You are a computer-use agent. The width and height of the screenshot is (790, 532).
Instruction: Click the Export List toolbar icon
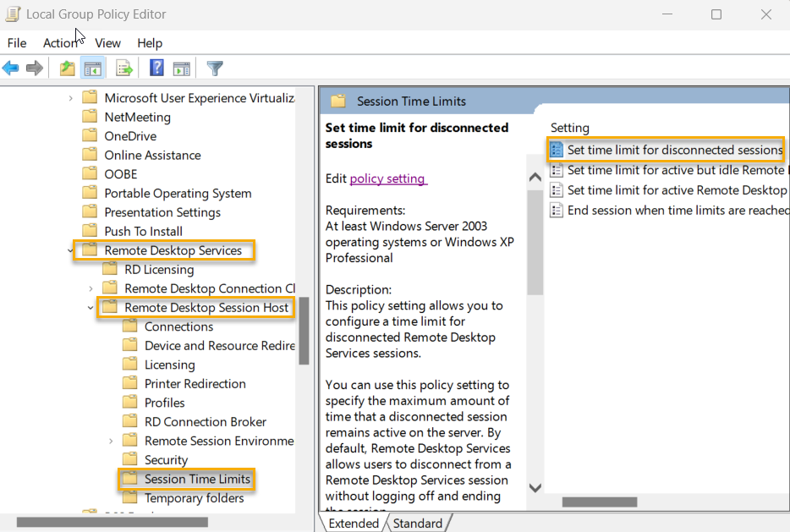124,69
